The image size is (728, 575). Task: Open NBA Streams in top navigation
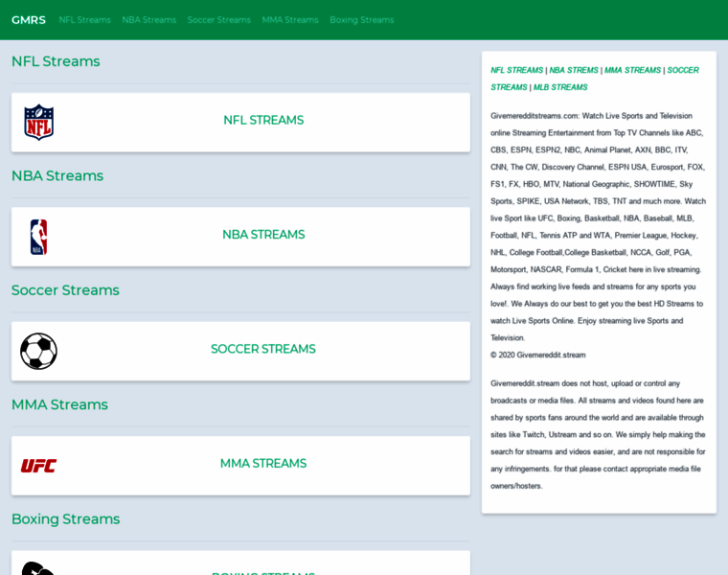coord(149,20)
